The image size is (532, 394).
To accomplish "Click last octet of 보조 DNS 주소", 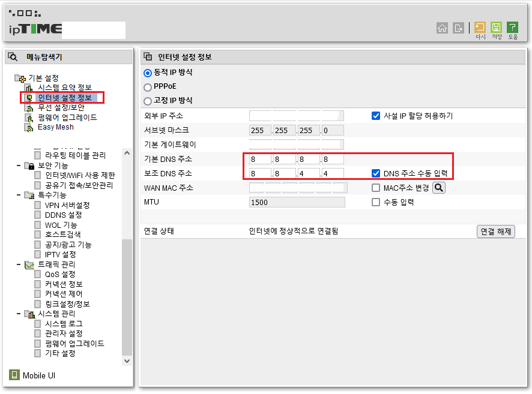I will 333,174.
